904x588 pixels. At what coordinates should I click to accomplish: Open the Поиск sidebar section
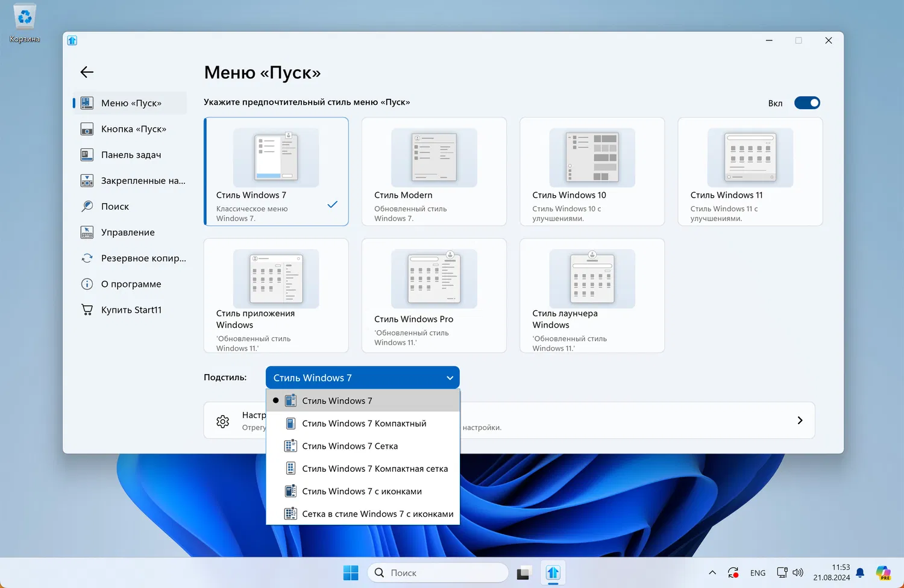point(130,207)
